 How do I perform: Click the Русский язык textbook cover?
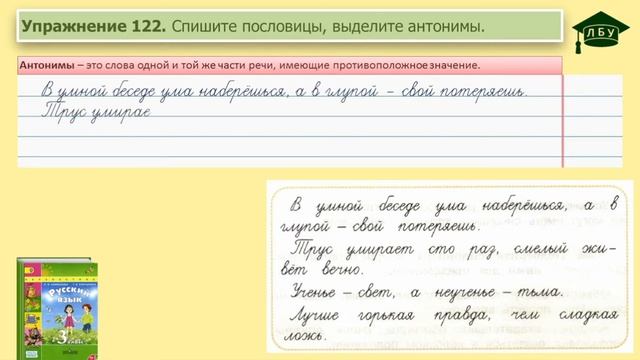57,309
